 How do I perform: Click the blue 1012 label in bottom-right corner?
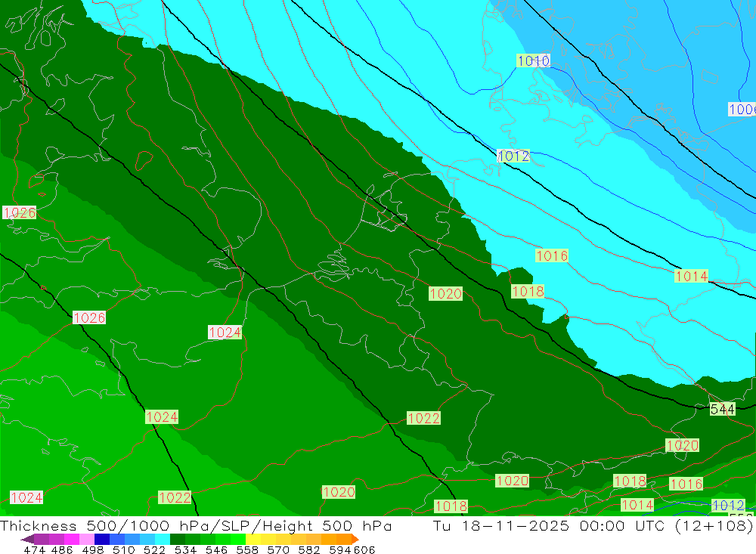pos(728,506)
